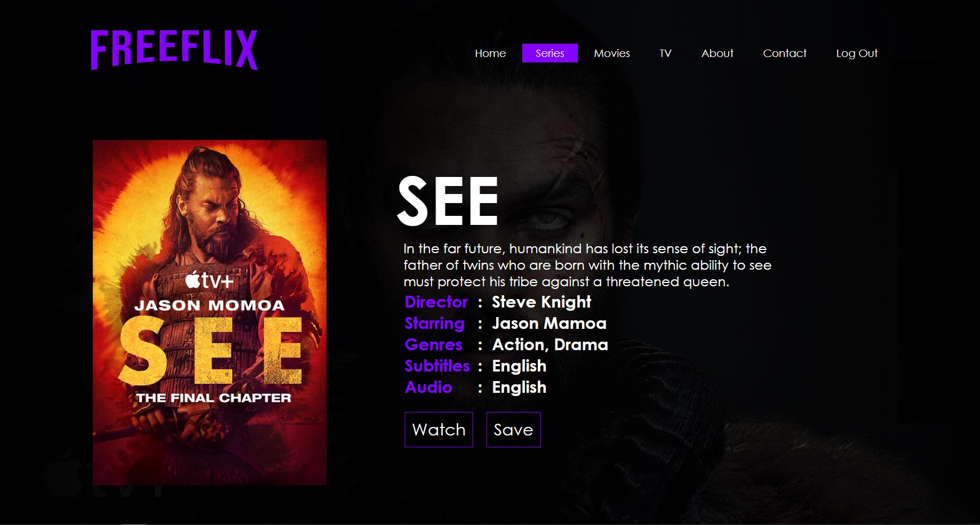Image resolution: width=980 pixels, height=525 pixels.
Task: Click the Director label
Action: click(436, 302)
